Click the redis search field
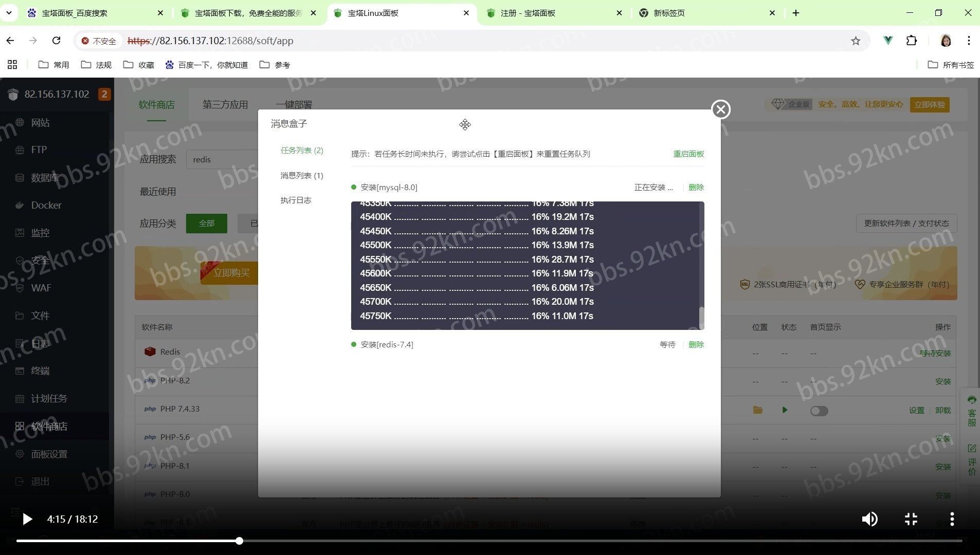 pyautogui.click(x=222, y=159)
